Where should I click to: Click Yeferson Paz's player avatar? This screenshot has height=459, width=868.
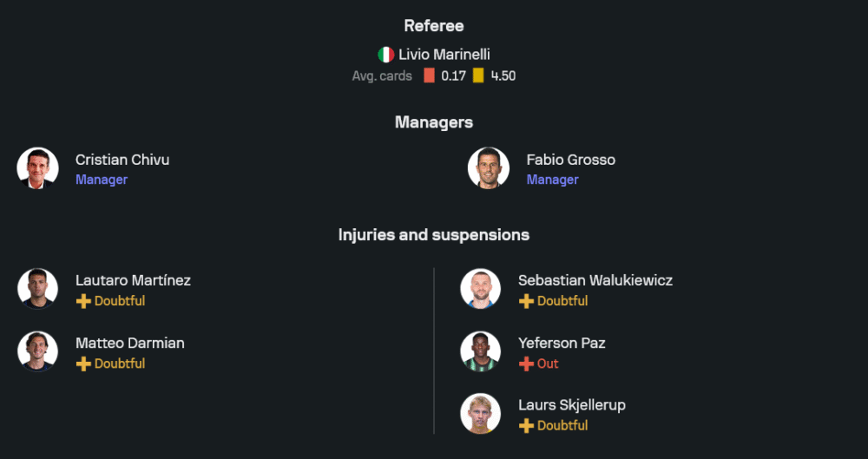[481, 351]
